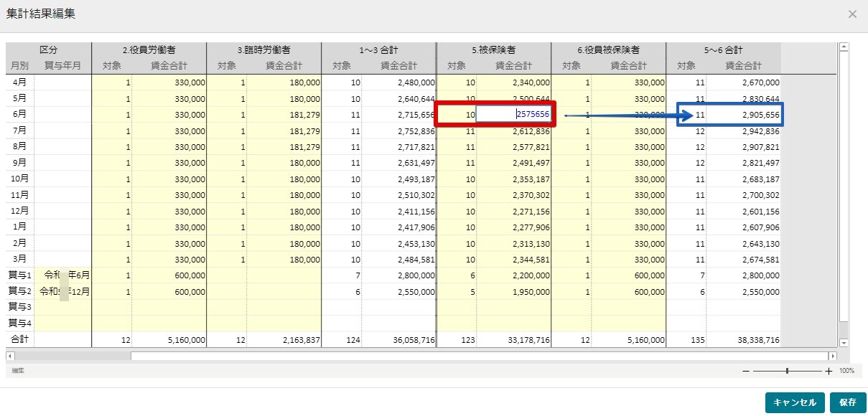This screenshot has height=416, width=868.
Task: Select the 5.被保険者 column header
Action: (494, 50)
